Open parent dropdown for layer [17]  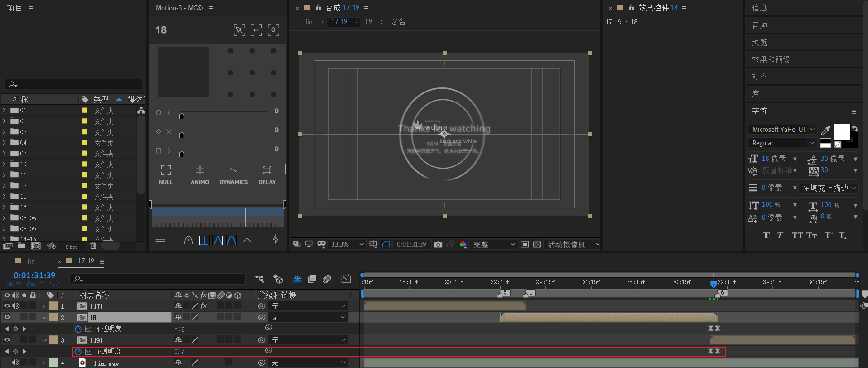pos(309,306)
